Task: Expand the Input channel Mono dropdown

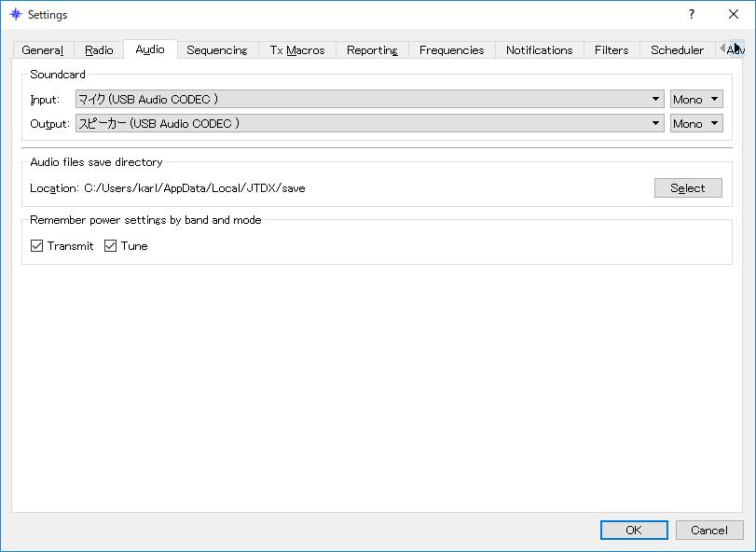Action: [x=696, y=100]
